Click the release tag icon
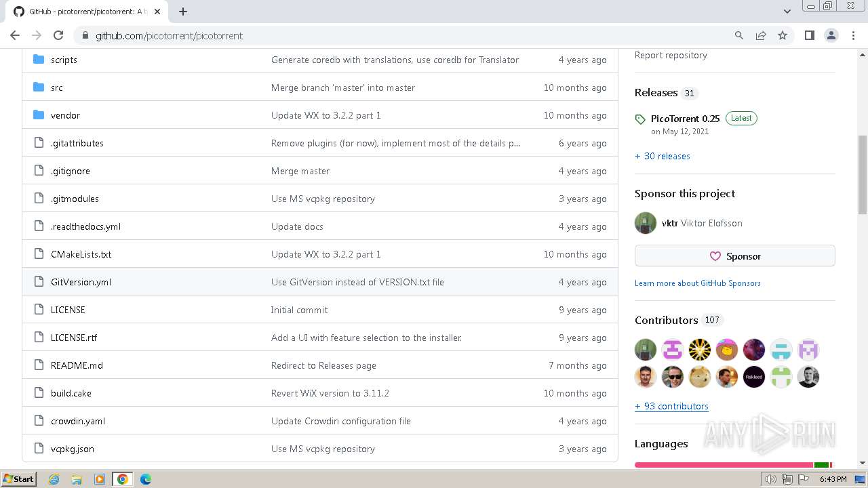 click(640, 119)
